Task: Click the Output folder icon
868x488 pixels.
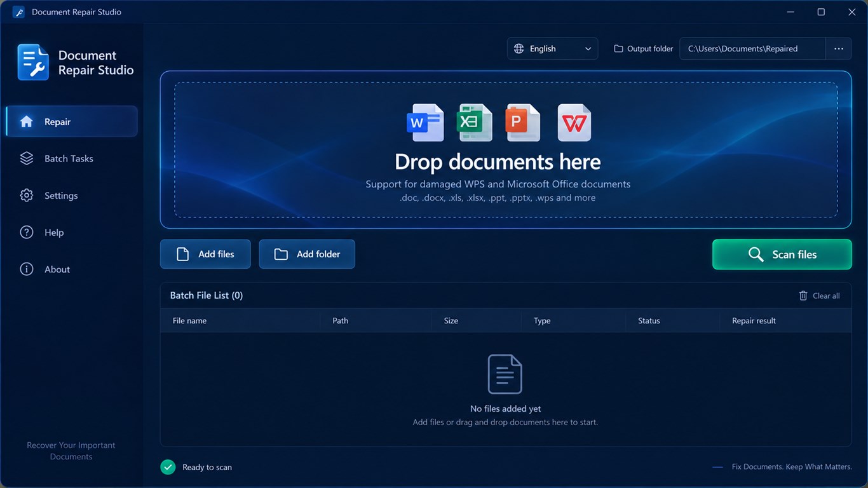Action: point(618,49)
